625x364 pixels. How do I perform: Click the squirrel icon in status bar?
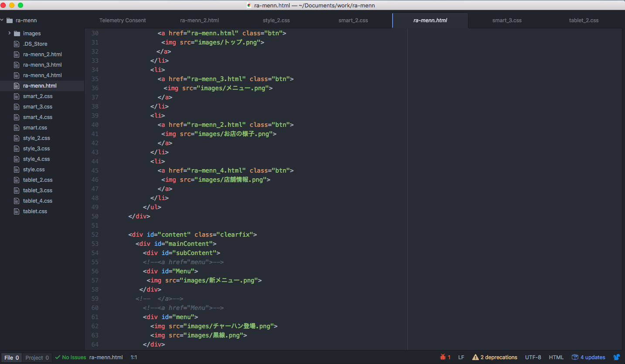point(616,357)
